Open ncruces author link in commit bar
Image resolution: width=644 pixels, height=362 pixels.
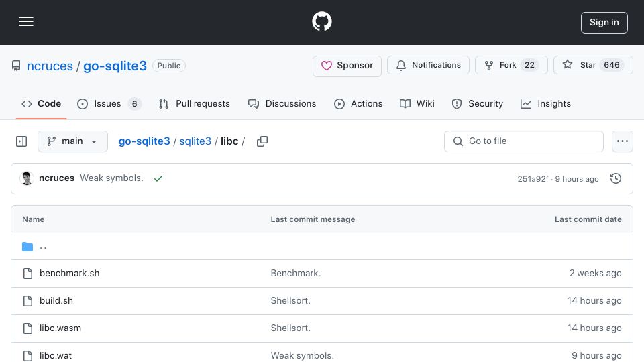[x=56, y=178]
